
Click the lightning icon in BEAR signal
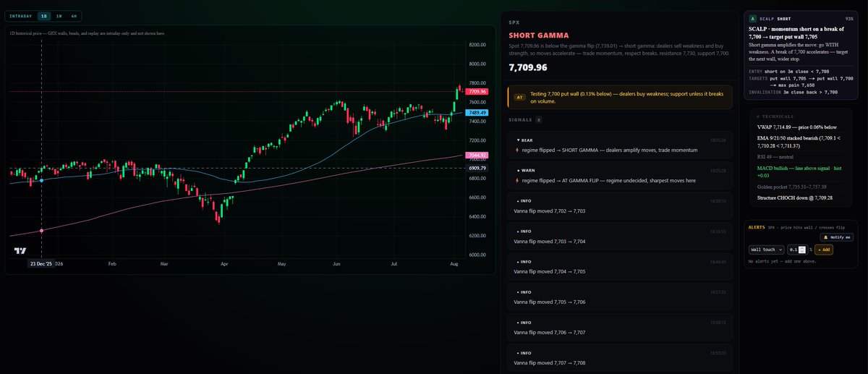516,150
